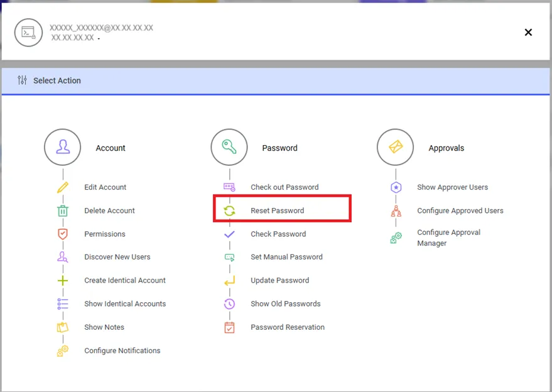Close the account action dialog

pos(528,33)
